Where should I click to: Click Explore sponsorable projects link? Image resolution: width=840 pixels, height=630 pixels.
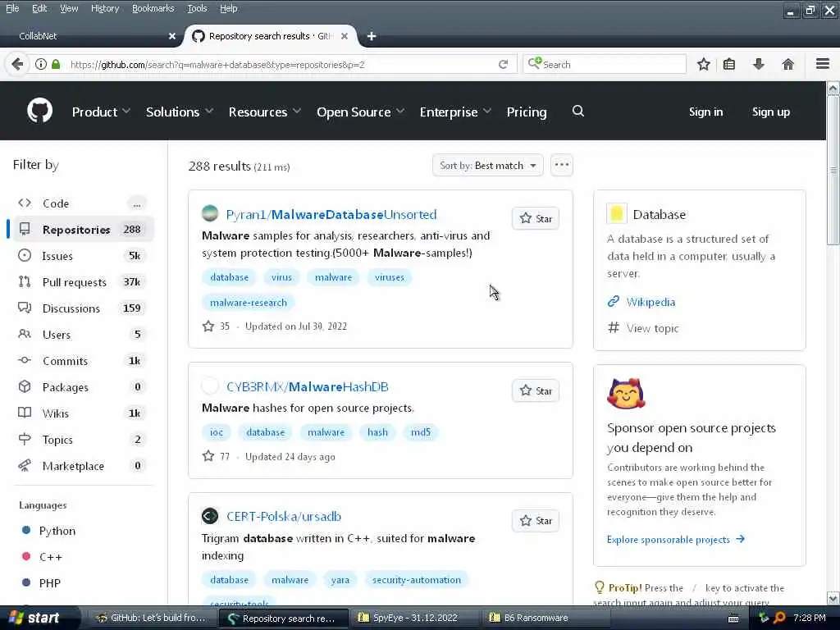pos(676,540)
